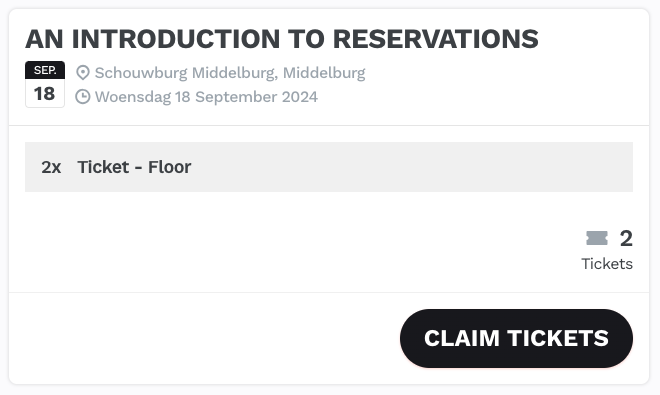The image size is (660, 395).
Task: Select the Ticket - Floor row
Action: [329, 167]
